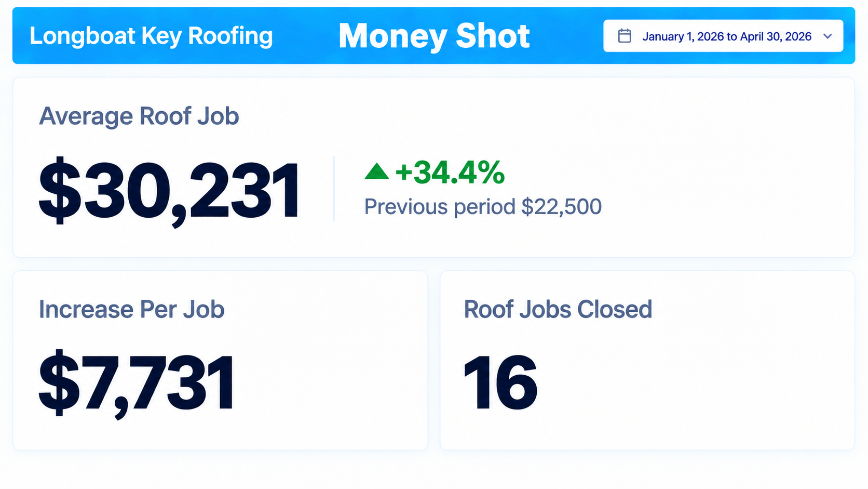Click the $7,731 increase value

[137, 384]
